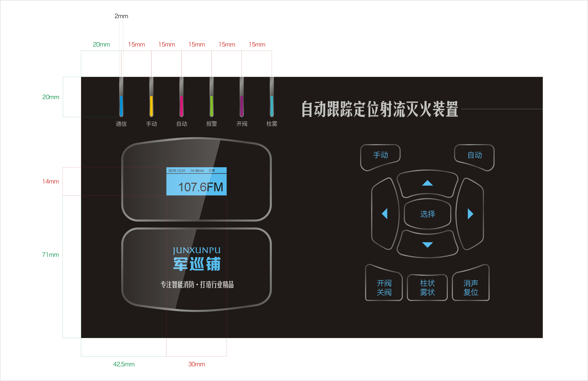Click the 开阀 label under purple indicator
This screenshot has width=588, height=381.
point(242,124)
